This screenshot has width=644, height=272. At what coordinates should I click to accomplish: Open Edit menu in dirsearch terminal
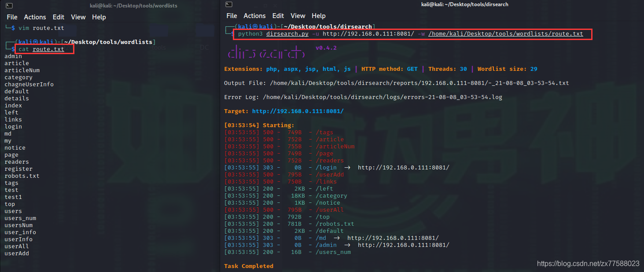coord(278,16)
